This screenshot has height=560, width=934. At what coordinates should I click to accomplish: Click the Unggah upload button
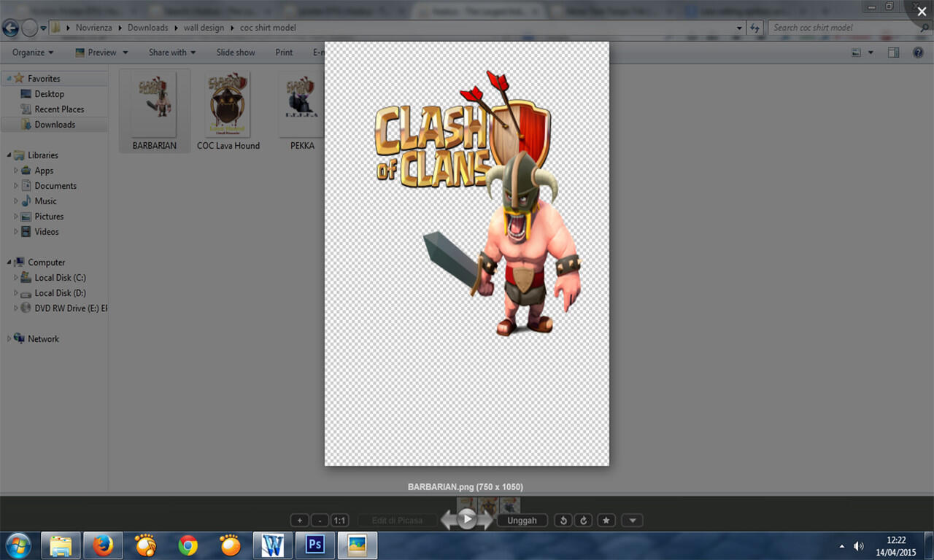click(x=522, y=521)
